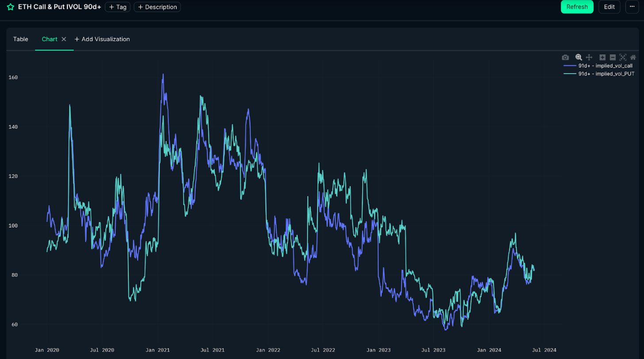Click the Jul 2021 x-axis label

coord(212,350)
